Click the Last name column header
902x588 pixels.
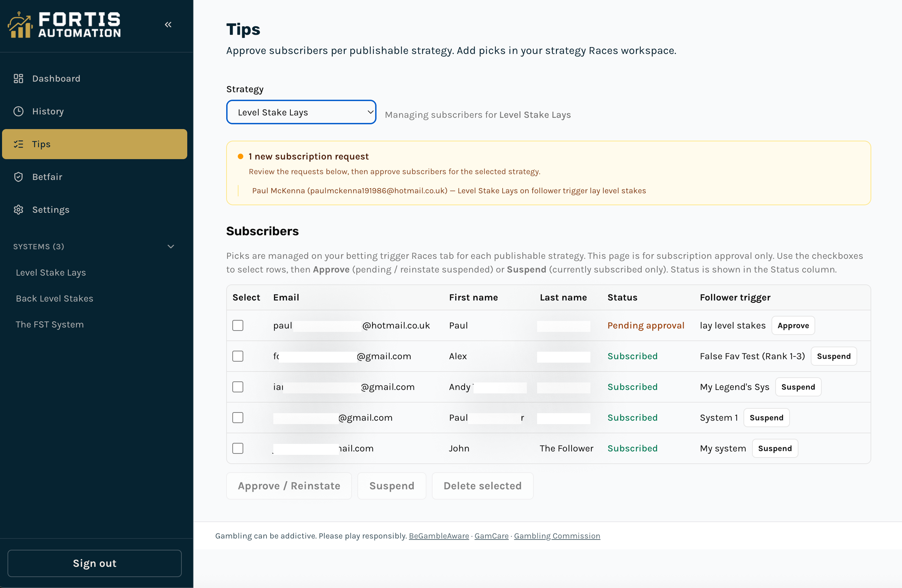click(563, 297)
